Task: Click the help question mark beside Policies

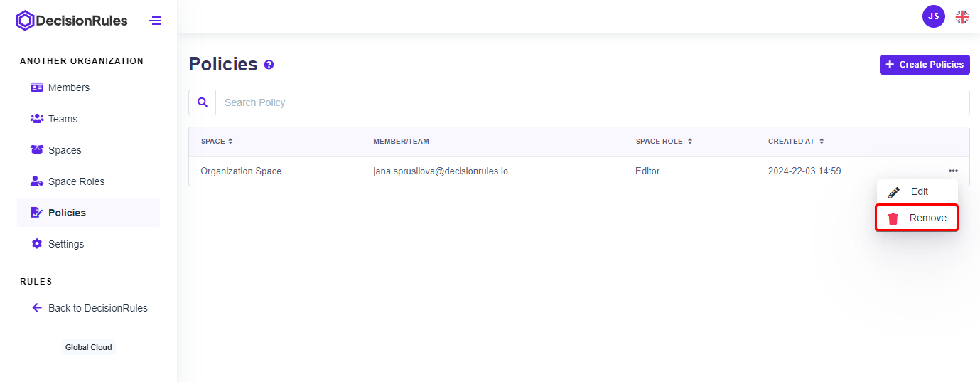Action: [x=269, y=65]
